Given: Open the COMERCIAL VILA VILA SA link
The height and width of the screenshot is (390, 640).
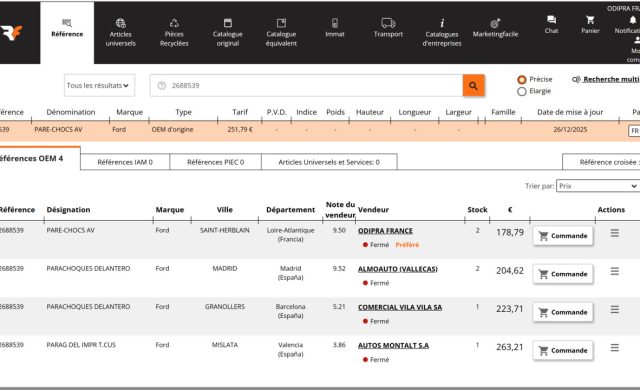Looking at the screenshot, I should [400, 307].
